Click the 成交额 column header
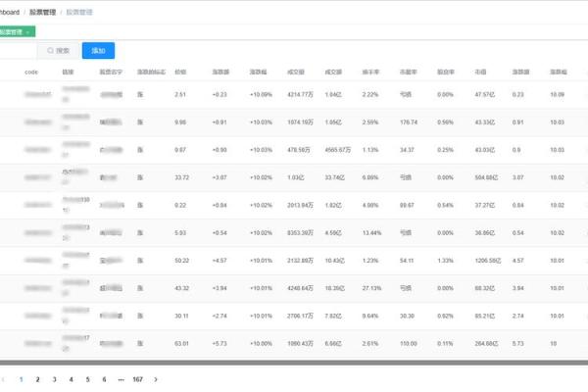The image size is (588, 392). coord(333,72)
